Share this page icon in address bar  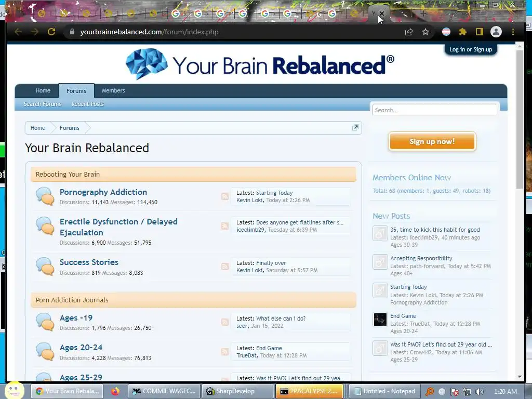tap(409, 32)
